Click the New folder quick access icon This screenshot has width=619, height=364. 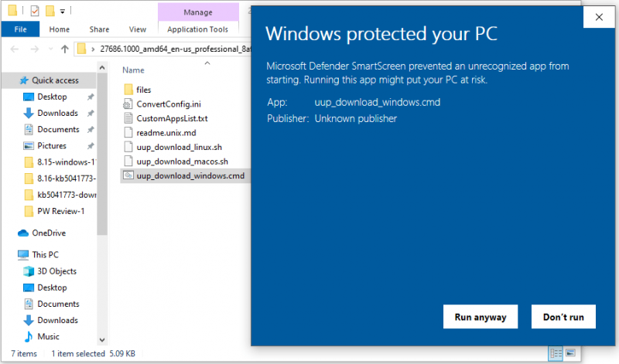pos(50,11)
